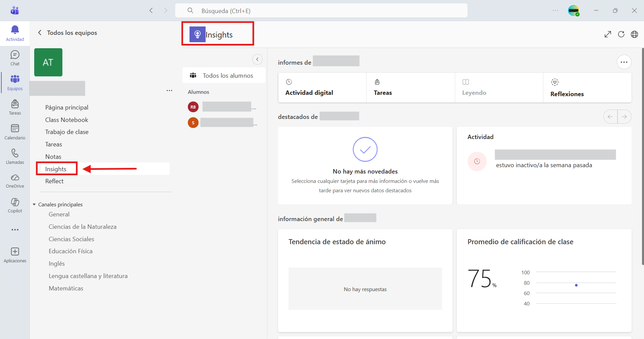Open Trabajo de clase
644x339 pixels.
[67, 132]
